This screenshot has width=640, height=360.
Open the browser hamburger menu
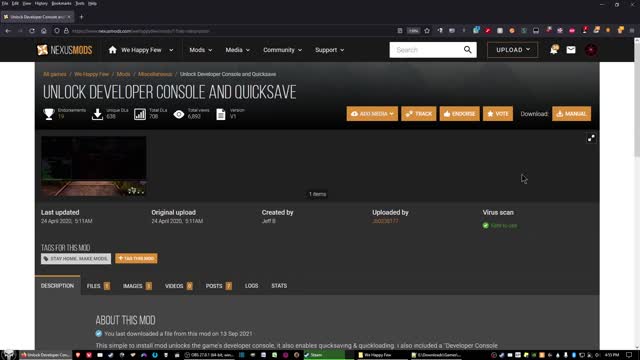tap(632, 31)
